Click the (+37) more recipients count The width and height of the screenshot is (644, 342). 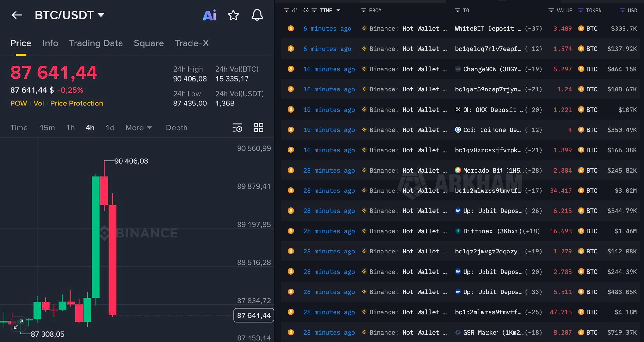click(x=533, y=28)
